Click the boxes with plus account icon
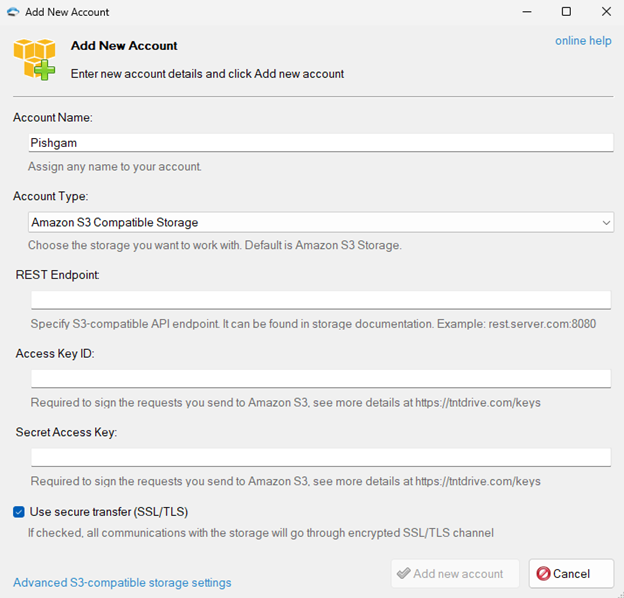Viewport: 624px width, 598px height. pyautogui.click(x=34, y=59)
